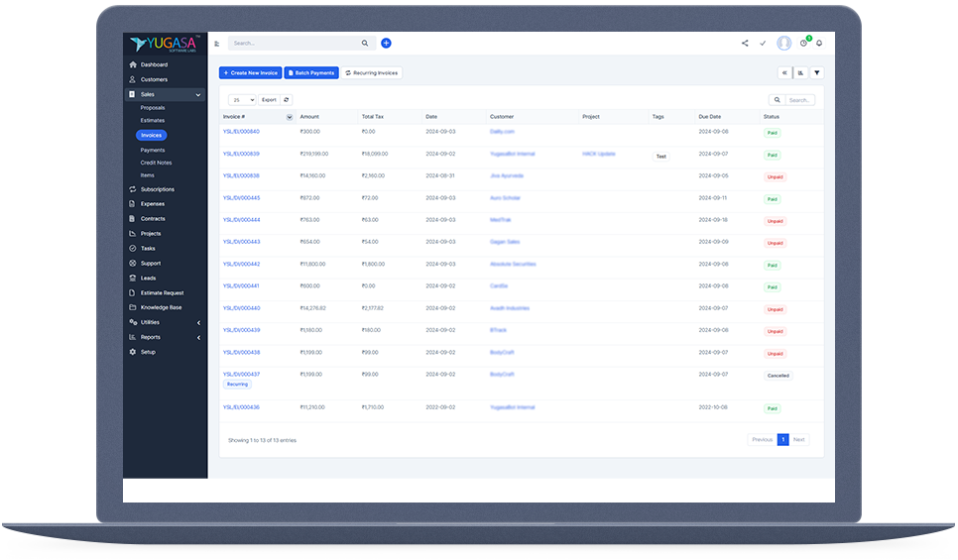
Task: Expand the Reports submenu arrow
Action: (x=198, y=337)
